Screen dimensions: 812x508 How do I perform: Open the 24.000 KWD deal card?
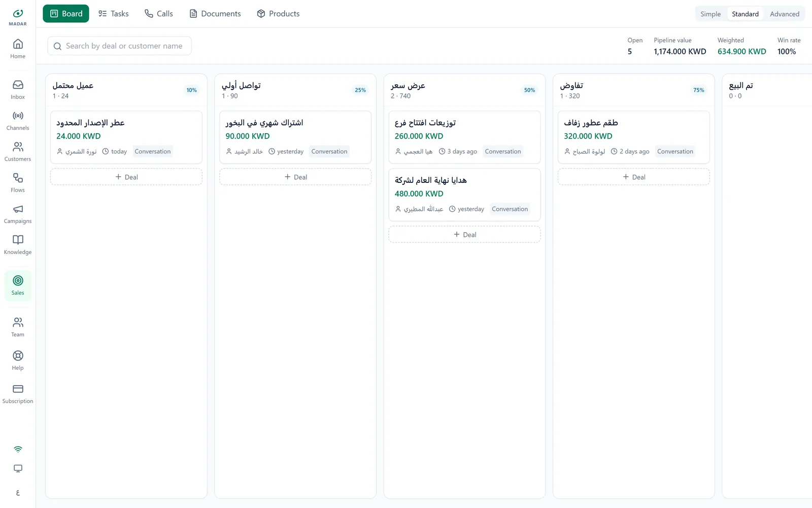(126, 137)
